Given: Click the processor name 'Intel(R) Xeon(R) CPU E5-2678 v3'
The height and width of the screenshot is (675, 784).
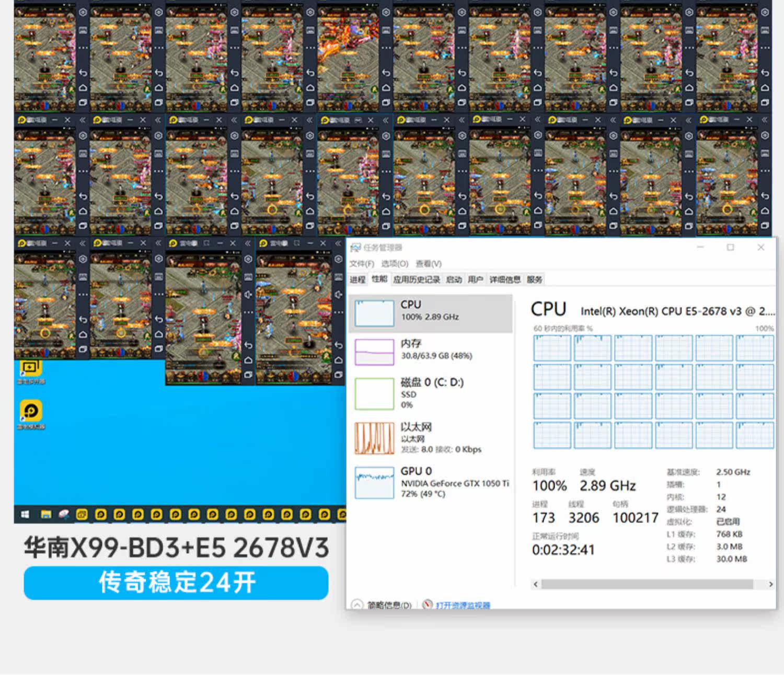Looking at the screenshot, I should (661, 311).
